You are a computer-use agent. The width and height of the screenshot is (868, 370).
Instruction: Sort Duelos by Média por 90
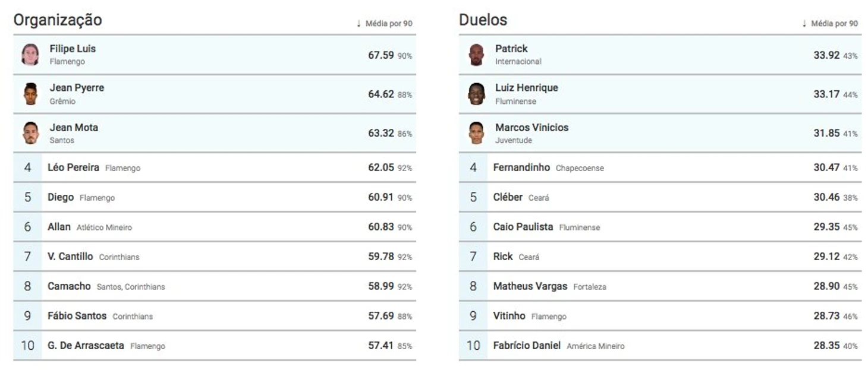[830, 24]
